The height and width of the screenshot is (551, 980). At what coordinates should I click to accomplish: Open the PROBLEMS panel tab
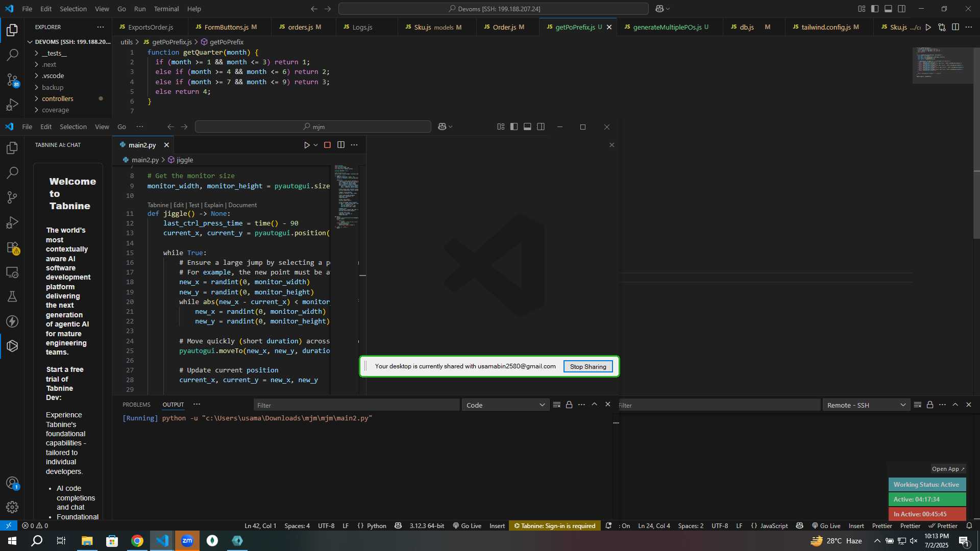click(136, 405)
